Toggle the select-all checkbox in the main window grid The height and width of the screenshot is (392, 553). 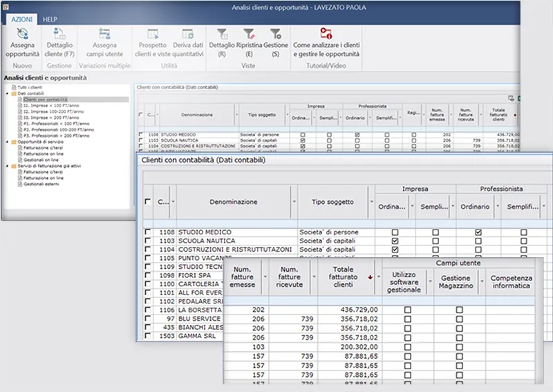141,114
